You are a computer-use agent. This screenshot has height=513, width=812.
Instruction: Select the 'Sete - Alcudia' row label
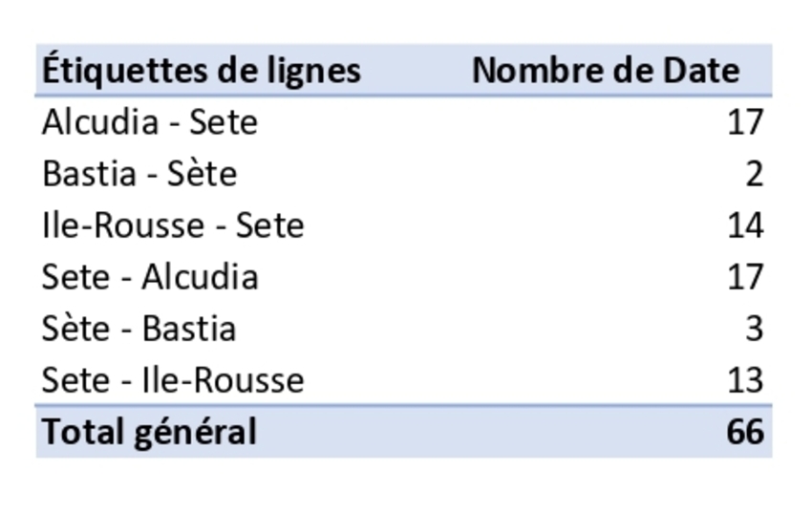coord(150,277)
